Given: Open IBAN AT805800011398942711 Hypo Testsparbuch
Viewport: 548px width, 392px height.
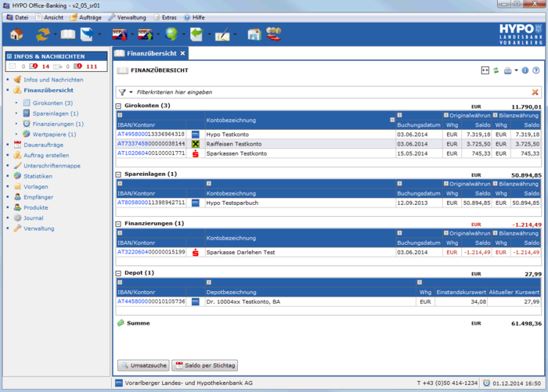Looking at the screenshot, I should pos(151,203).
